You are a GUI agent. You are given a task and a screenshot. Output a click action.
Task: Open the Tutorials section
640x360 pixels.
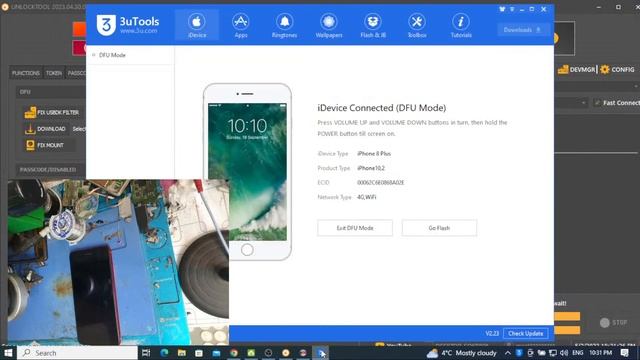click(461, 25)
